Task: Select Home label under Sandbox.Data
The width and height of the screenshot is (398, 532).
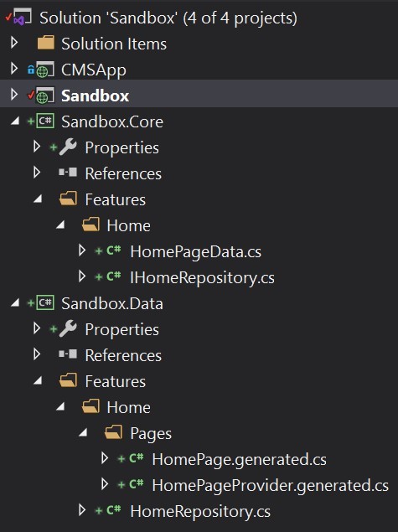Action: (128, 407)
